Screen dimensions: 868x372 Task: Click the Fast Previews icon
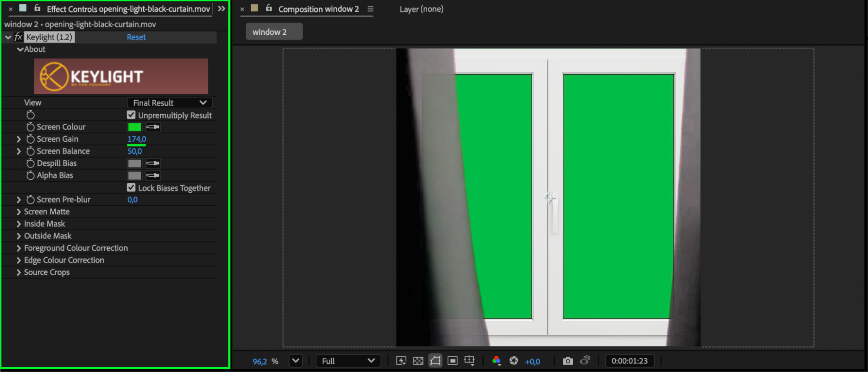[401, 361]
